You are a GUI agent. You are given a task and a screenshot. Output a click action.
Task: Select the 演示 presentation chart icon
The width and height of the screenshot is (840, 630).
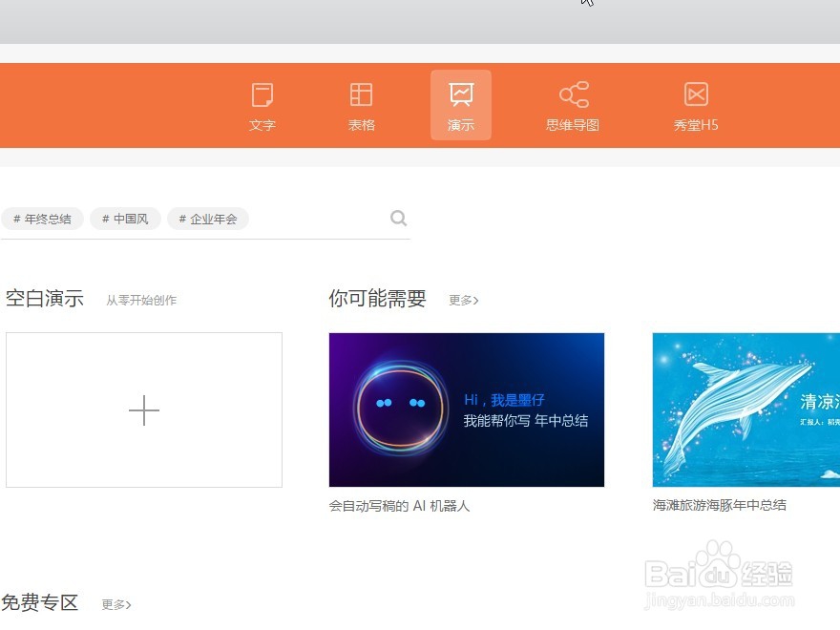pyautogui.click(x=461, y=94)
